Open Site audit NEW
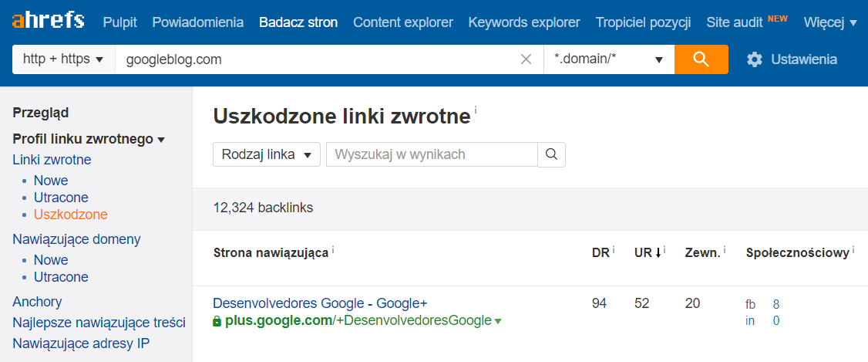 pyautogui.click(x=747, y=22)
